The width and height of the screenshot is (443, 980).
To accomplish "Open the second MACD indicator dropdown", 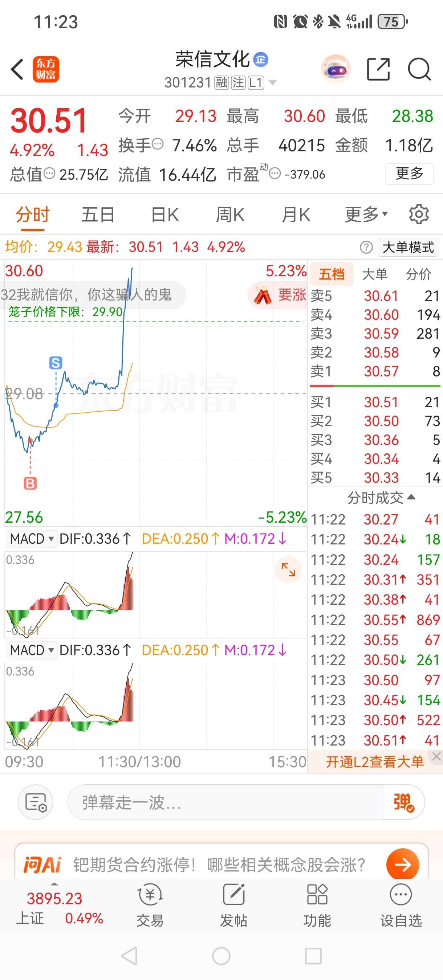I will [32, 650].
